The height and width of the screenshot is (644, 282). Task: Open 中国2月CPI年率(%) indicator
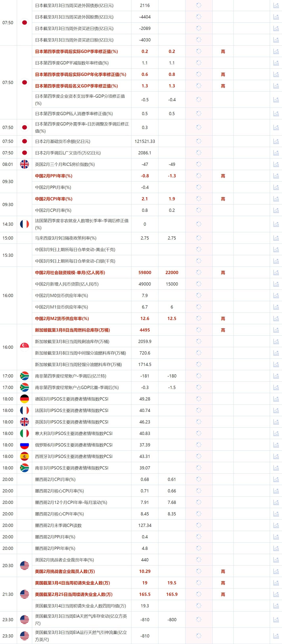54,199
